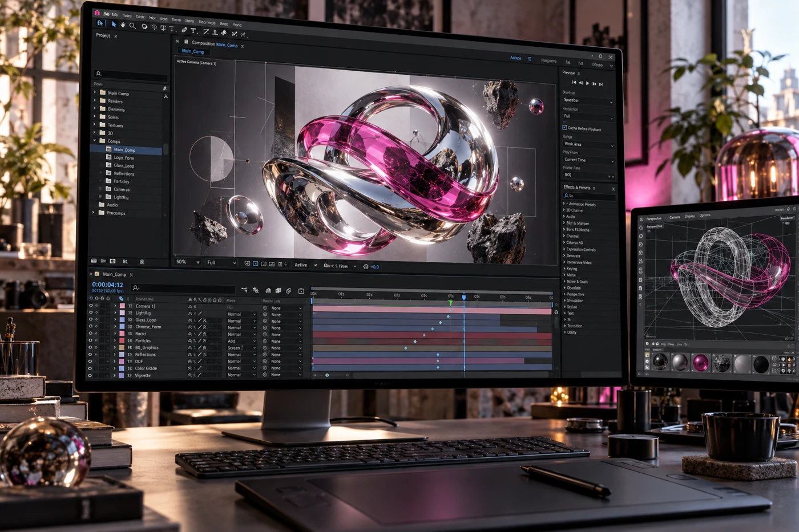Click the search icon in Effects & Presets

pyautogui.click(x=566, y=196)
